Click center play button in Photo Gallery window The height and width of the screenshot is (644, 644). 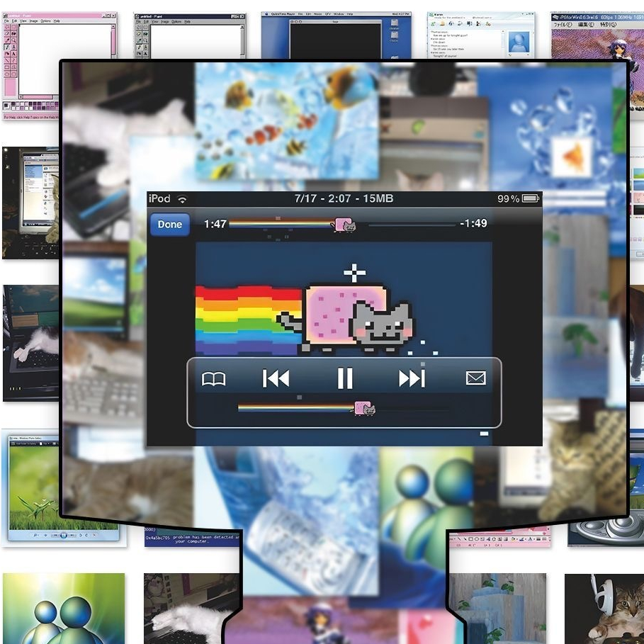(64, 535)
